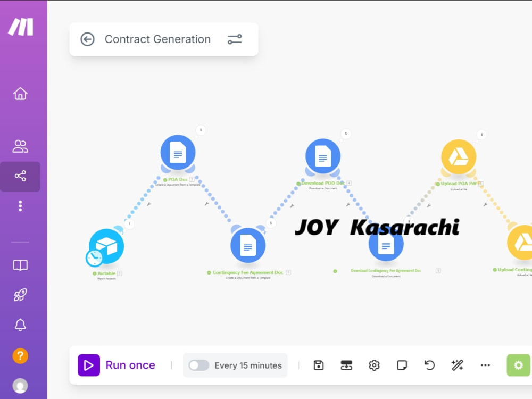Viewport: 532px width, 399px height.
Task: Click wrench filter before Download POD Doc
Action: (292, 206)
